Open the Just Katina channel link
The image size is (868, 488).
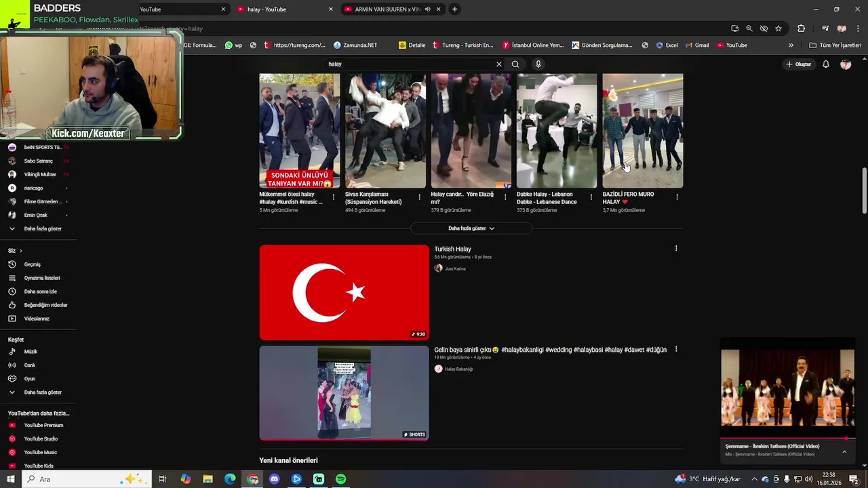pyautogui.click(x=455, y=269)
